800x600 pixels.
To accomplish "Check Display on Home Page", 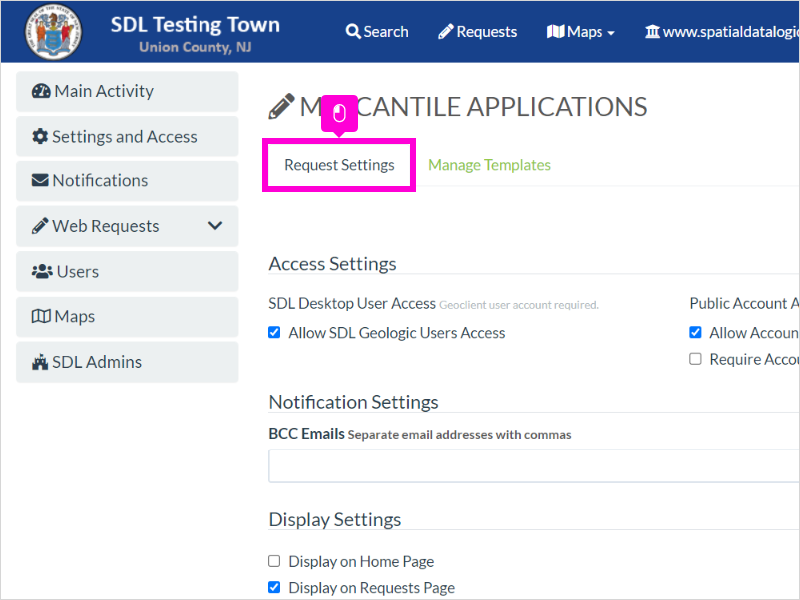I will 274,561.
